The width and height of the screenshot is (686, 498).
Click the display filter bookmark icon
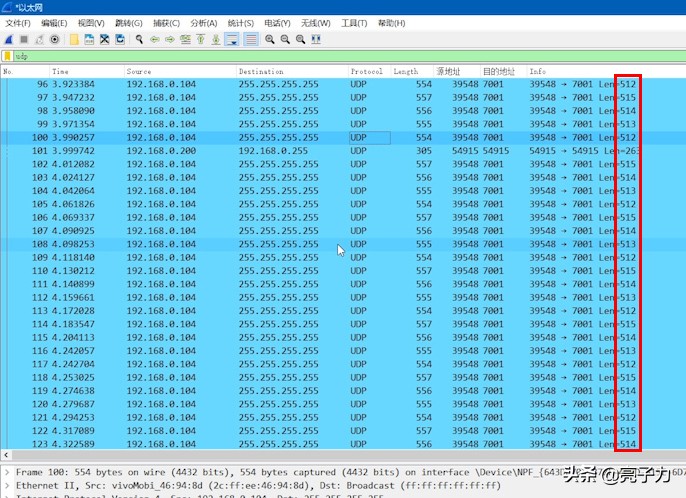[x=8, y=57]
